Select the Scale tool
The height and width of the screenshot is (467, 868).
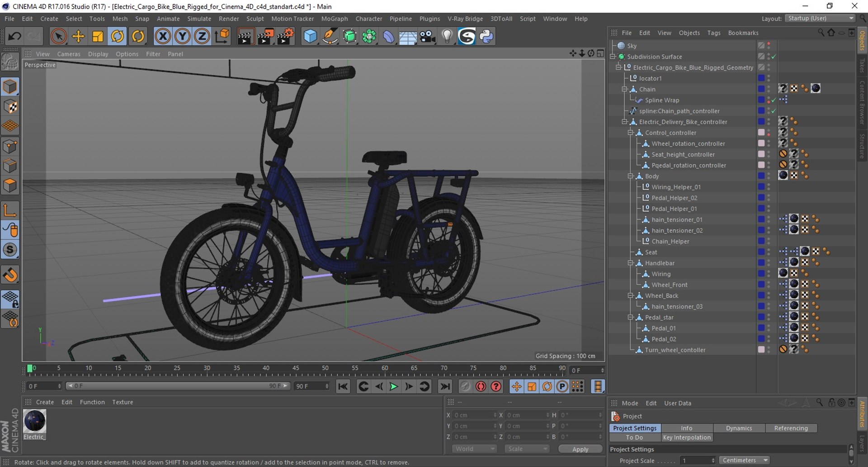pos(98,36)
